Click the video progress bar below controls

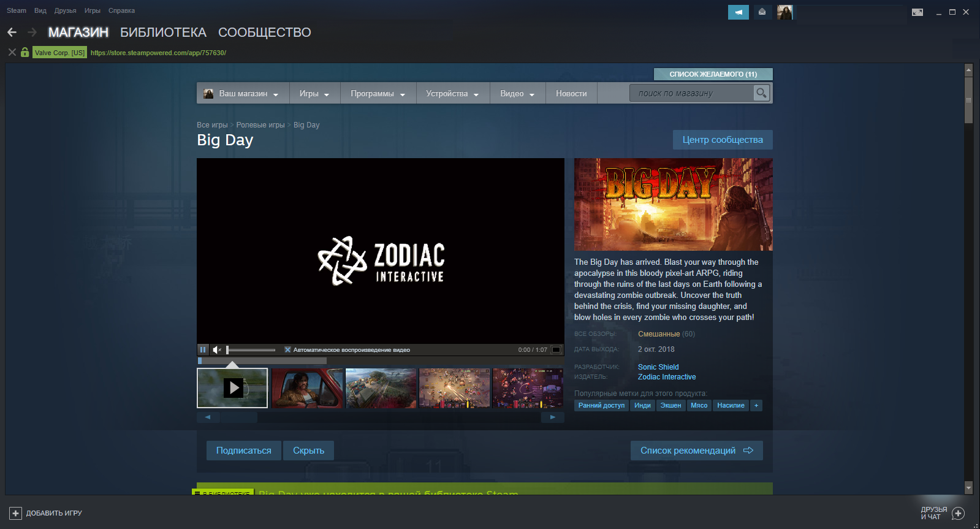(262, 361)
